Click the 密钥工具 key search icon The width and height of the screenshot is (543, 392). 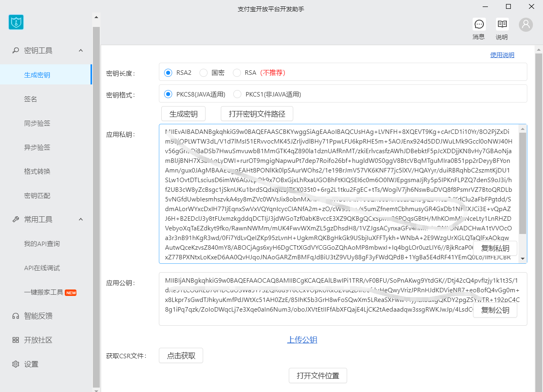coord(16,50)
